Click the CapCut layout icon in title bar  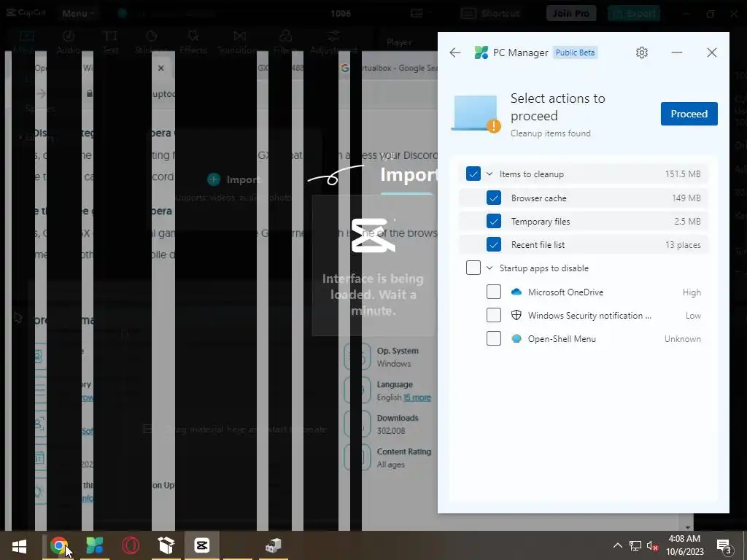(x=417, y=13)
